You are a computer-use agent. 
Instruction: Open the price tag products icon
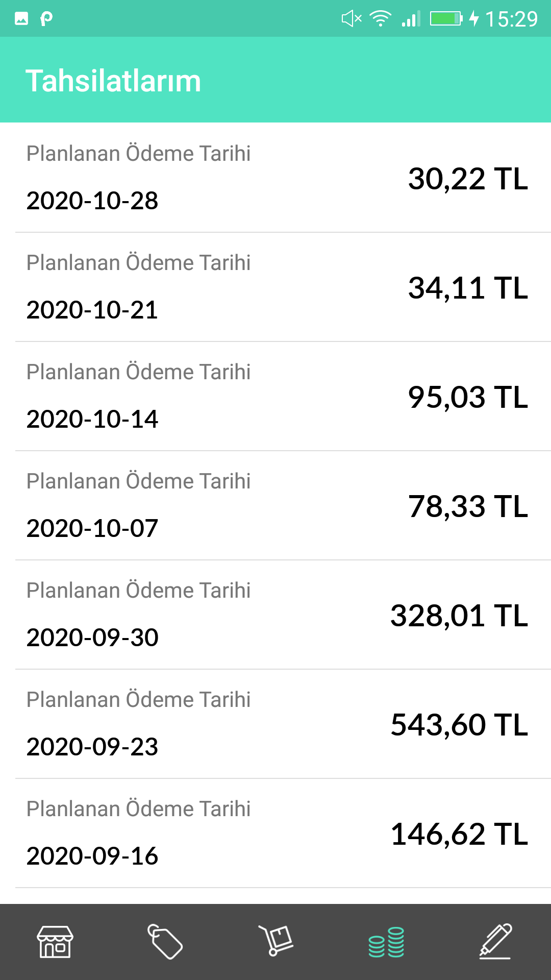click(165, 942)
